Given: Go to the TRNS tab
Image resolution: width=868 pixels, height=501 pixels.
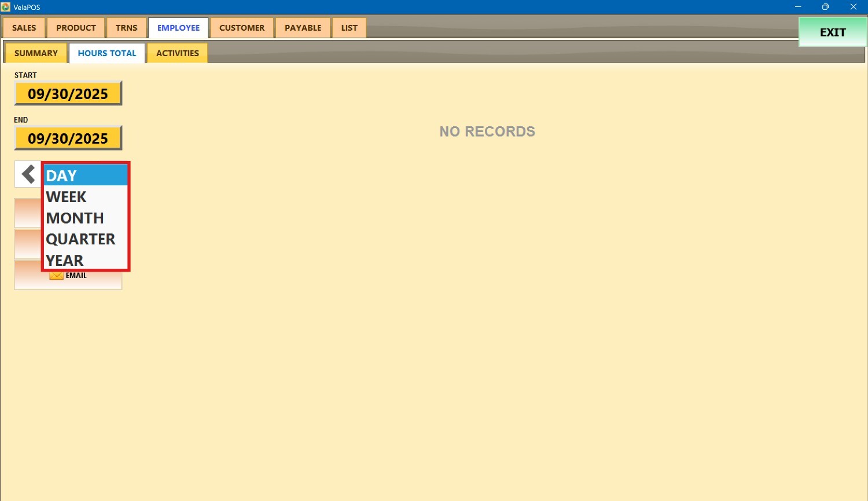Looking at the screenshot, I should tap(126, 28).
